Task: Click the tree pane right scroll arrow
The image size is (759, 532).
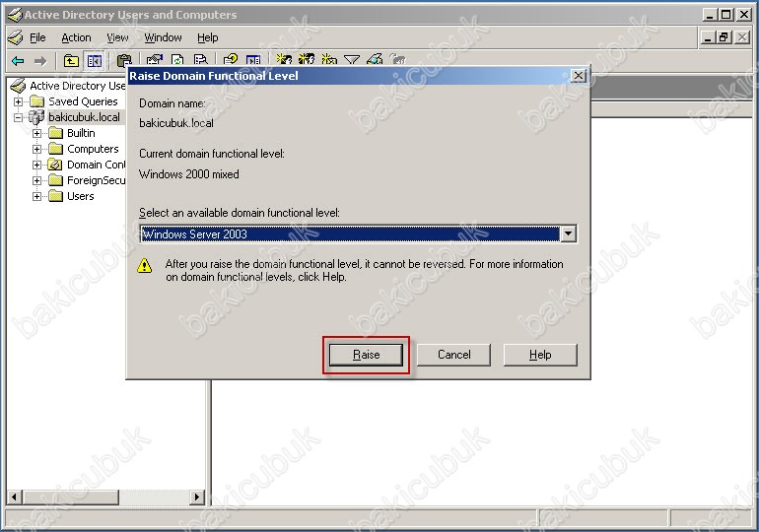Action: click(x=196, y=497)
